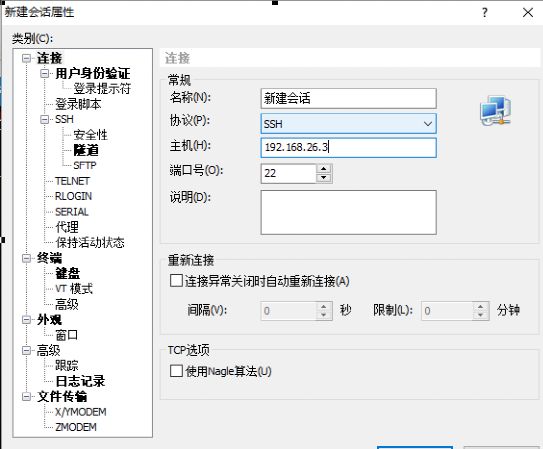
Task: Select 用户身份验证 in the category tree
Action: pos(92,73)
